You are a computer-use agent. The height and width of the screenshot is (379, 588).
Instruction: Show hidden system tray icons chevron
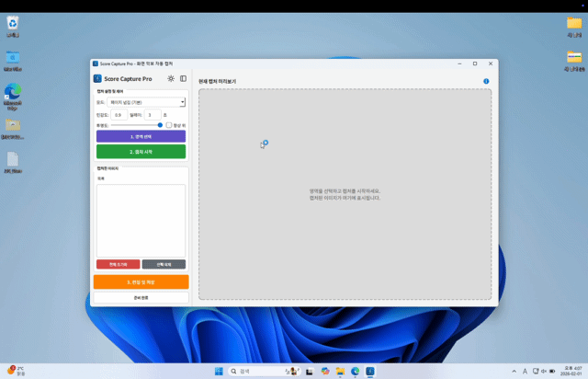(x=513, y=371)
